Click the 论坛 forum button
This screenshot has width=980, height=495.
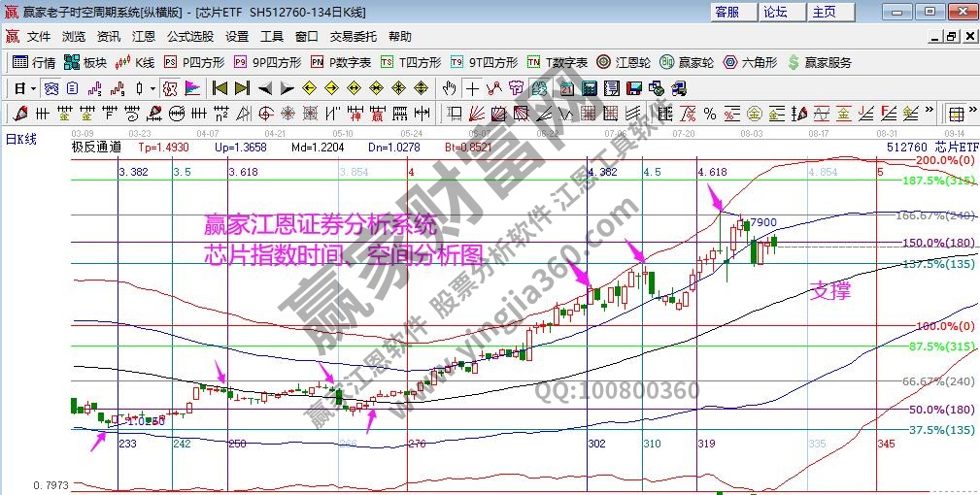coord(776,12)
